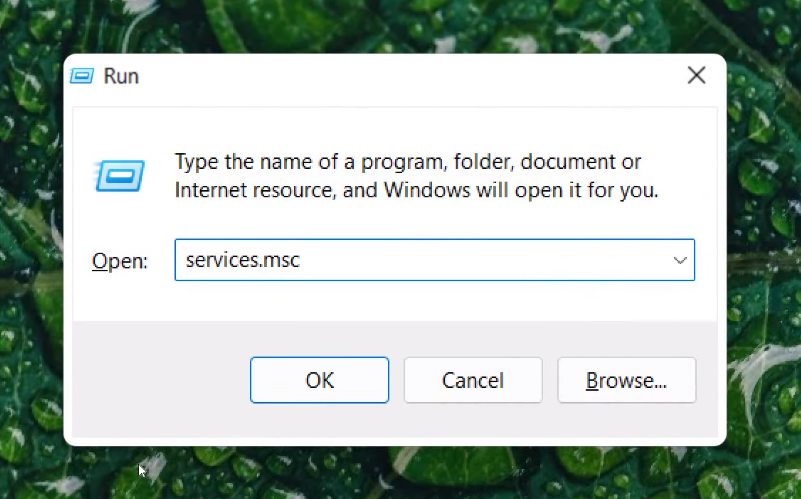801x499 pixels.
Task: Open the Browse... file picker
Action: click(627, 380)
